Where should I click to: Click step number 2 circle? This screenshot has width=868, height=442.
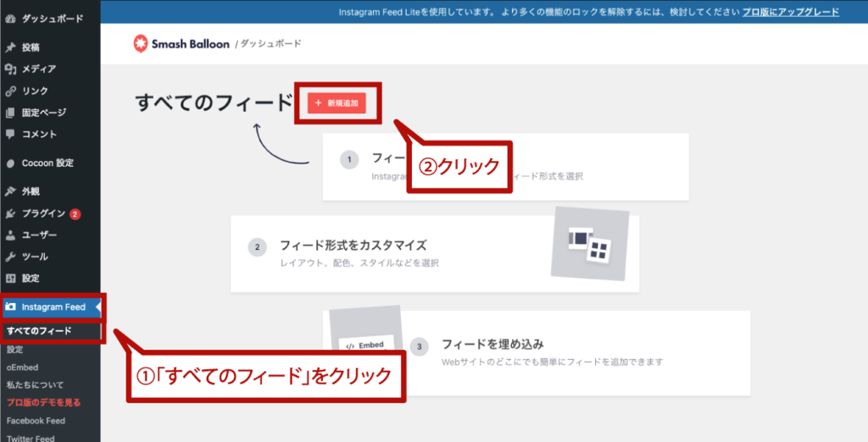point(257,247)
